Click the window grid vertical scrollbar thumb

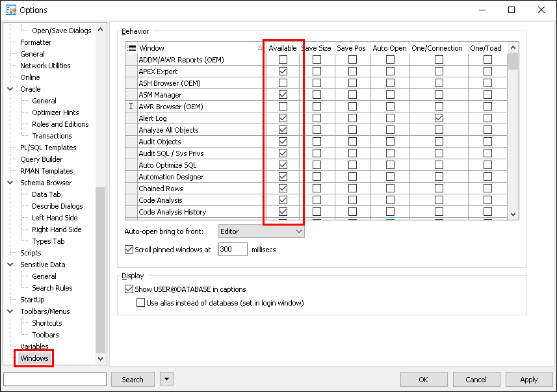[513, 61]
